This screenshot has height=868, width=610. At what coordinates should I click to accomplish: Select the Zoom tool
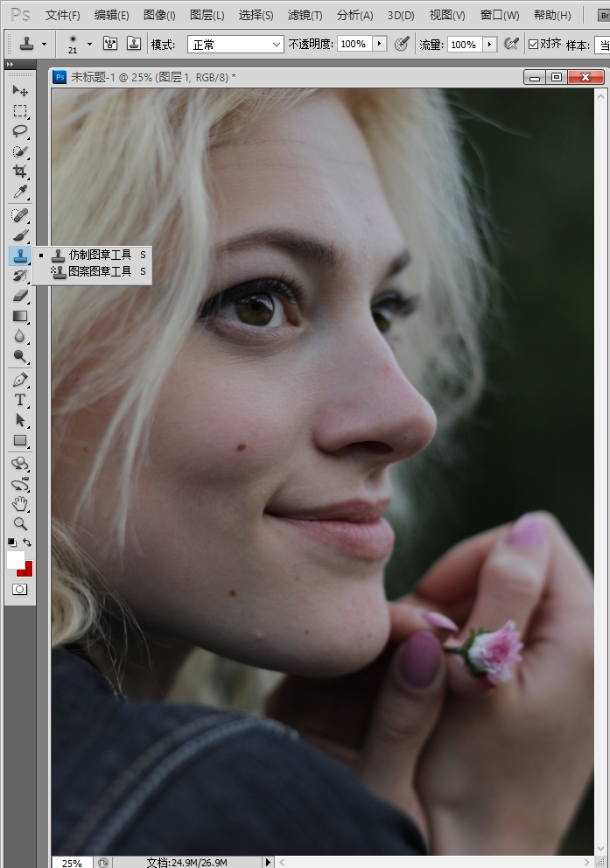20,523
